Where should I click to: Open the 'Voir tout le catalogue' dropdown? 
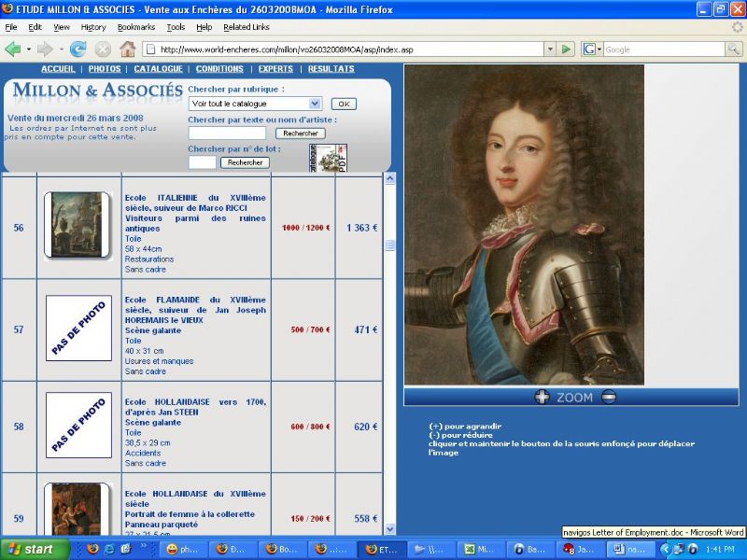[x=315, y=104]
